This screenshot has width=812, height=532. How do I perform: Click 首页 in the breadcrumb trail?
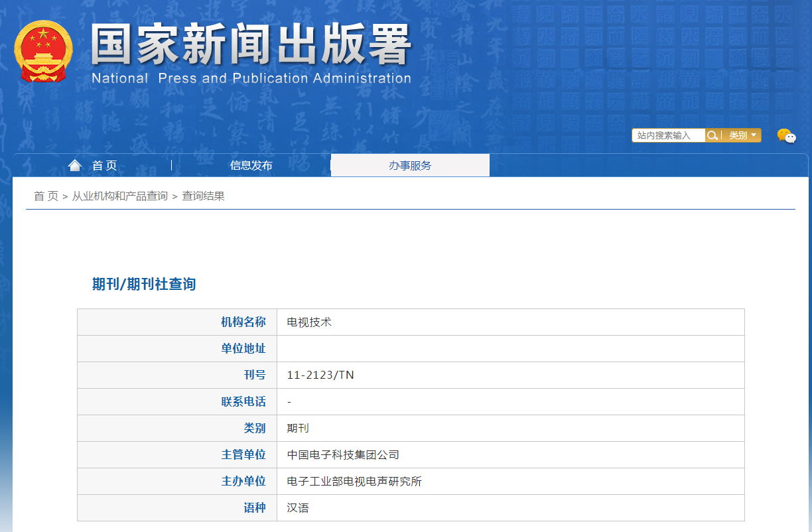[x=46, y=196]
